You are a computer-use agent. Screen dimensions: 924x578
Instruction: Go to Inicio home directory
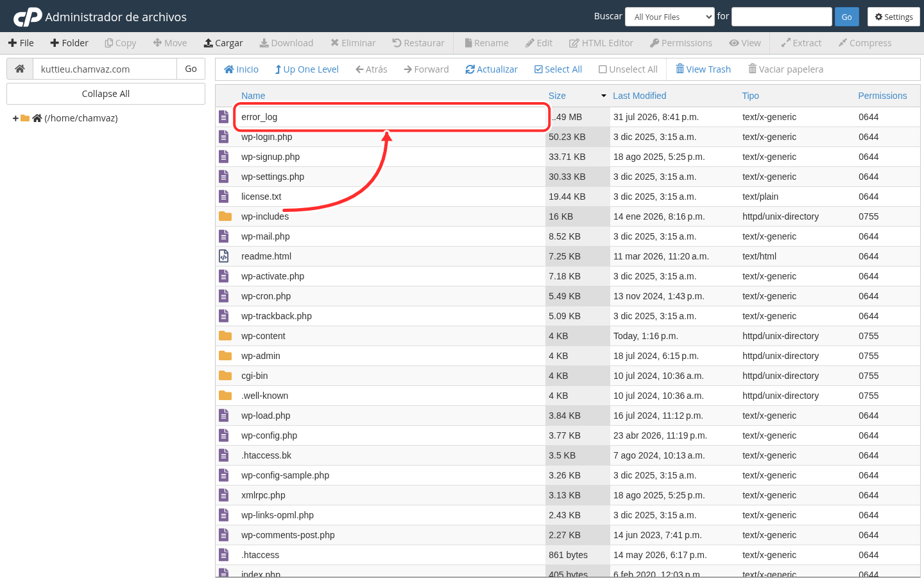[241, 69]
